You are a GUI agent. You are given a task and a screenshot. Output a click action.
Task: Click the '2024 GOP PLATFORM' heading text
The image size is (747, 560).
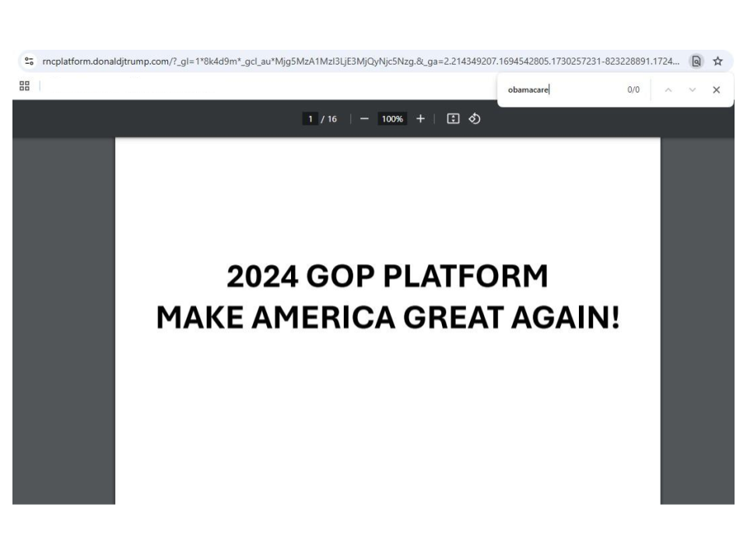387,276
